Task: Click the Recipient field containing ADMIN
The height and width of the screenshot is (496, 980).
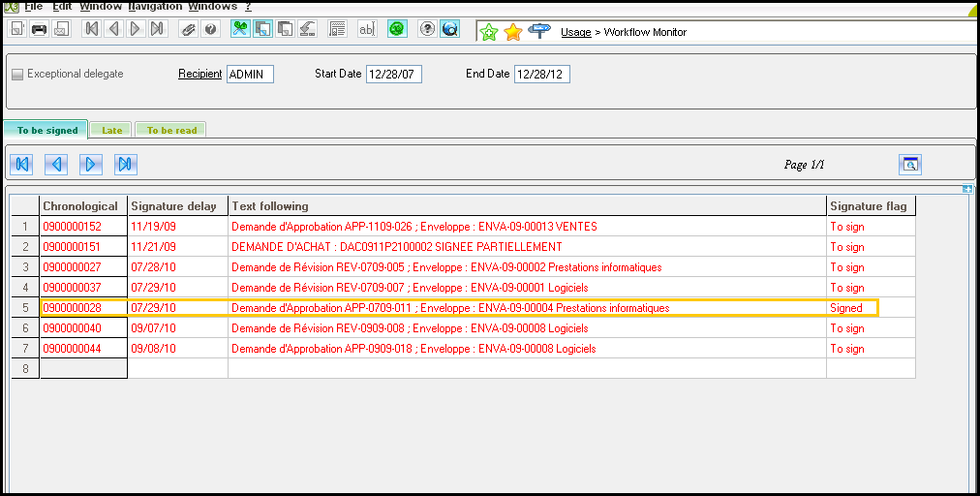Action: pyautogui.click(x=250, y=74)
